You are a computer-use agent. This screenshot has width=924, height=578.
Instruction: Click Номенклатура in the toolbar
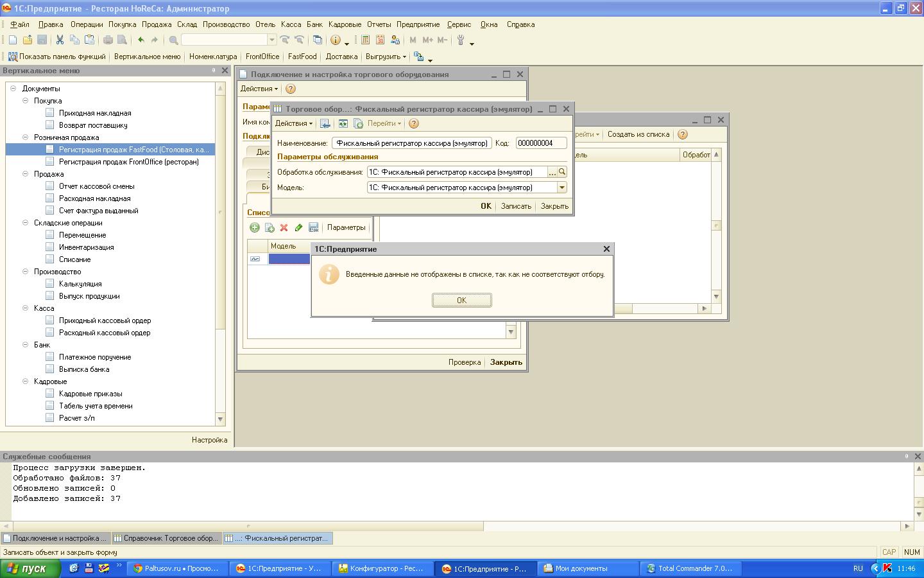[x=213, y=57]
